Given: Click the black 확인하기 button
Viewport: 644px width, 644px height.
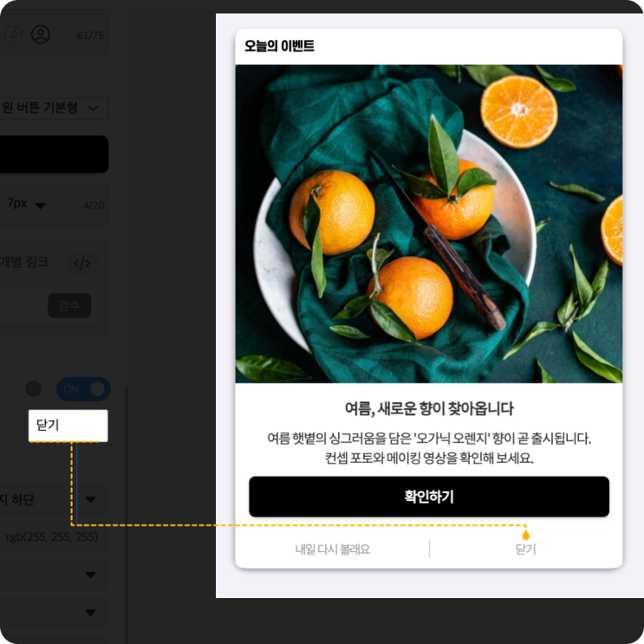Looking at the screenshot, I should [x=429, y=497].
